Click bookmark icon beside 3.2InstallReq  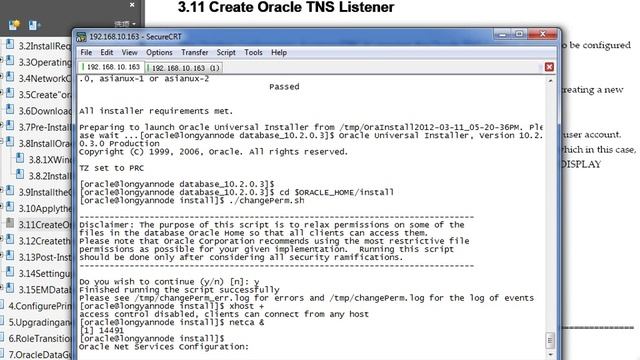pyautogui.click(x=10, y=44)
